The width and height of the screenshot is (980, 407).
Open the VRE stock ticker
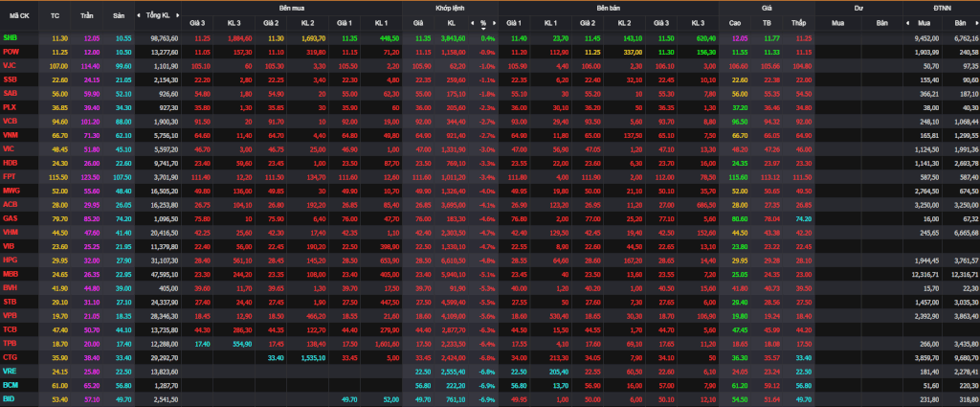[x=10, y=370]
